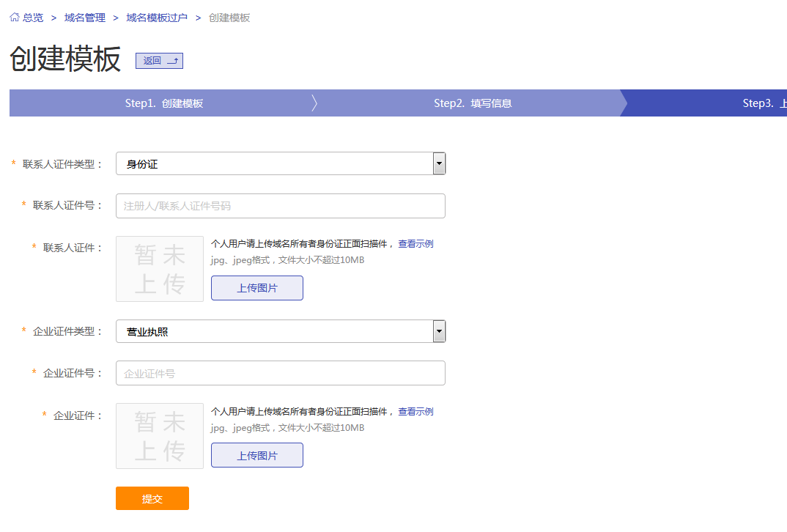Viewport: 787px width, 532px height.
Task: Go to 域名模板过户 breadcrumb link
Action: 156,18
